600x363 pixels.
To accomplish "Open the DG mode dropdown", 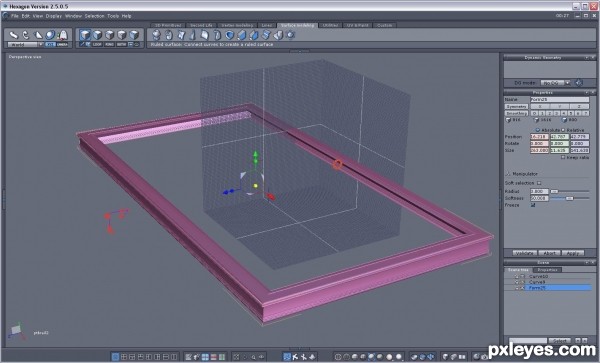I will point(555,83).
